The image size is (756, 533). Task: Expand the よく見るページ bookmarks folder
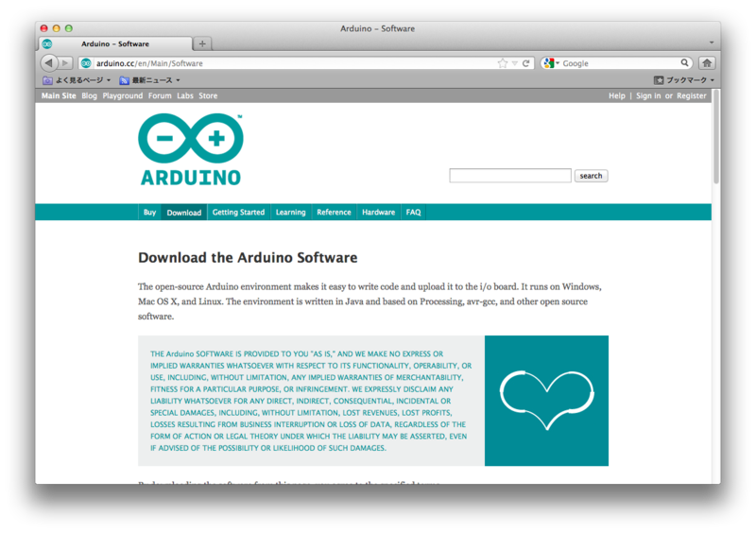[x=77, y=80]
